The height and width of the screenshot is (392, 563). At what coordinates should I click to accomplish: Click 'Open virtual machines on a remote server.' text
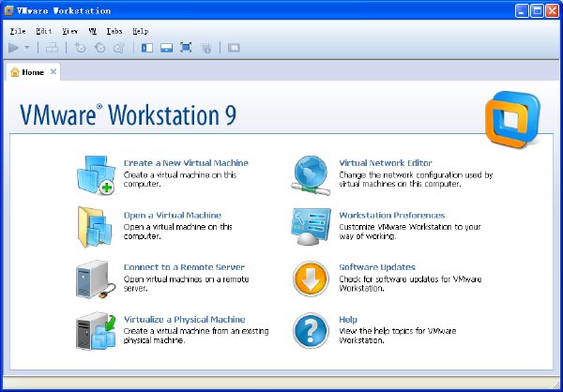click(187, 283)
